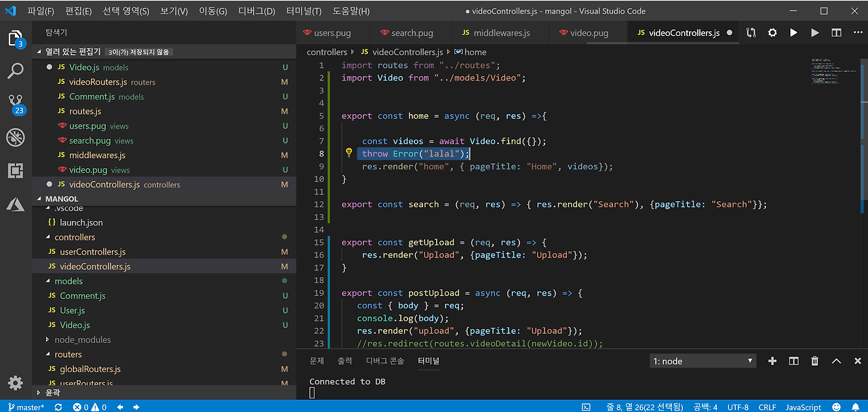The width and height of the screenshot is (868, 412).
Task: Change the indentation setting 공백: 4
Action: (705, 407)
